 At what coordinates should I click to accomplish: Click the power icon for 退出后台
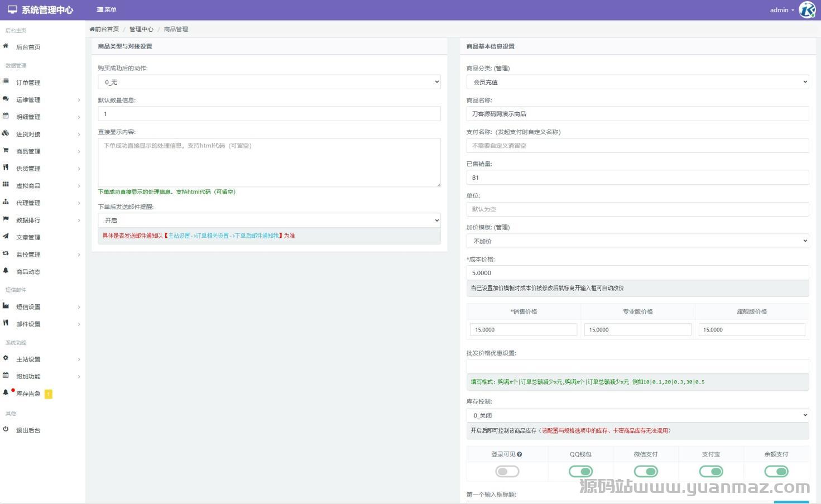(6, 429)
